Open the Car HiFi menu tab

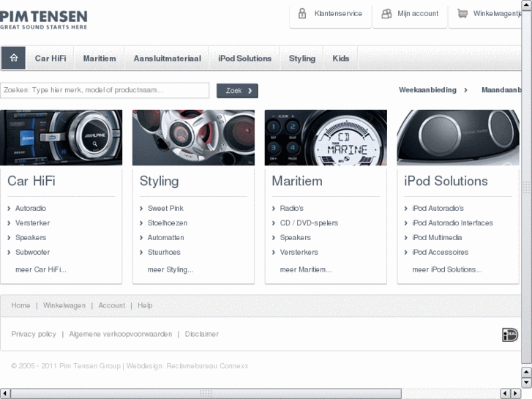click(x=50, y=59)
